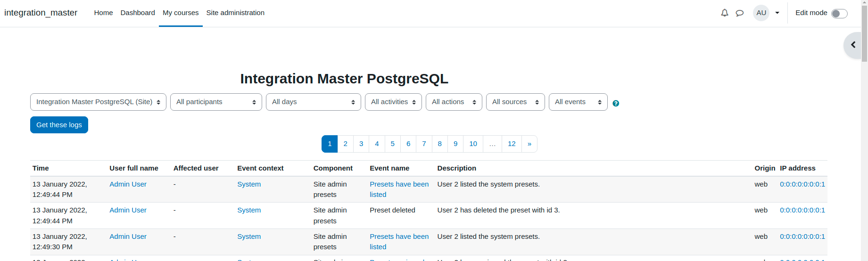Click the IP address in Preset deleted row
The width and height of the screenshot is (868, 261).
point(802,210)
